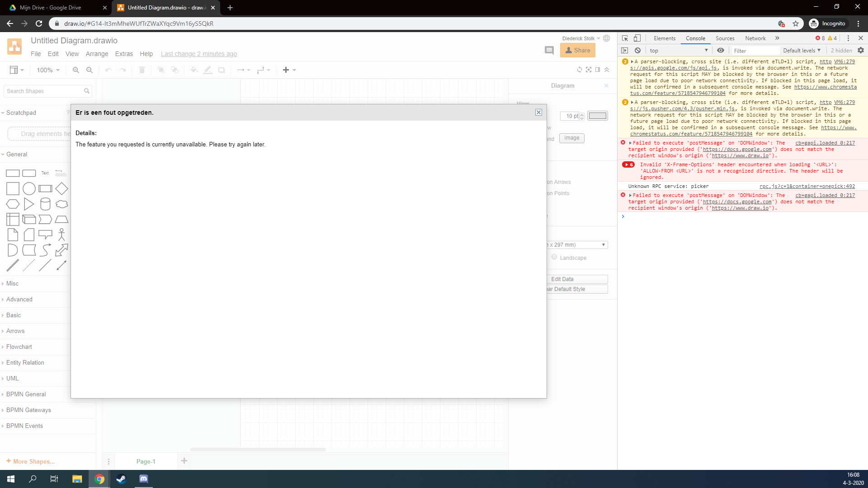868x488 pixels.
Task: Select the Fill Color tool
Action: click(194, 70)
